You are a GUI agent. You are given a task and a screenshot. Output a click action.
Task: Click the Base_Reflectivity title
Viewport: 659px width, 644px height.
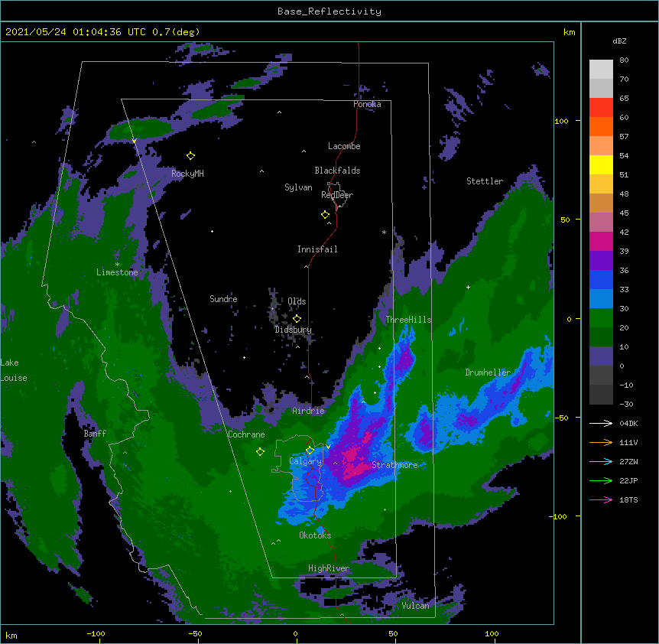tap(329, 11)
